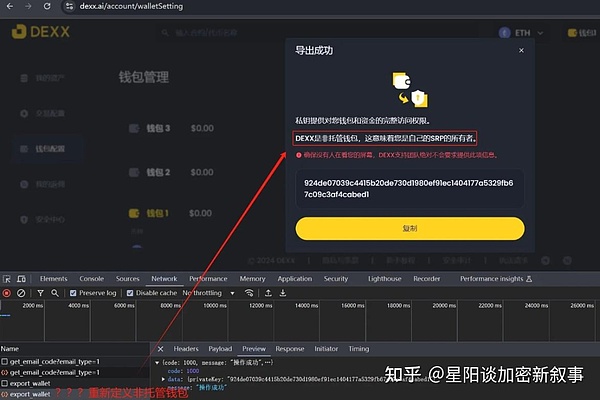Open site info icon beside the URL
Screen dimensions: 600x400
click(69, 7)
